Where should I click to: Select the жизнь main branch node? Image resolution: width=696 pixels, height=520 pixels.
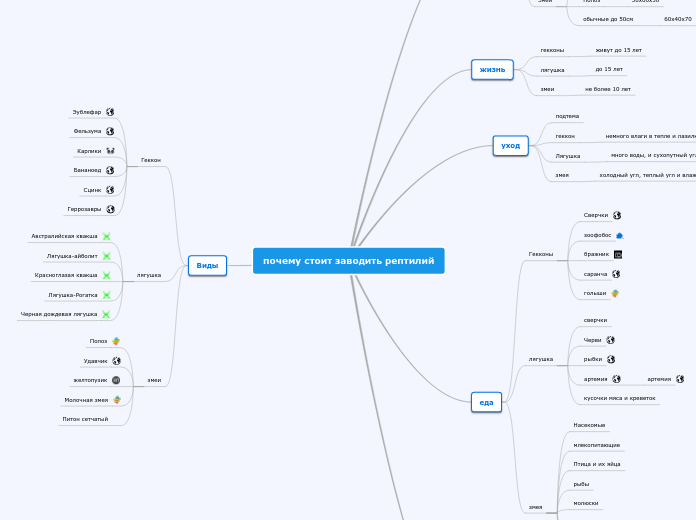pyautogui.click(x=492, y=70)
